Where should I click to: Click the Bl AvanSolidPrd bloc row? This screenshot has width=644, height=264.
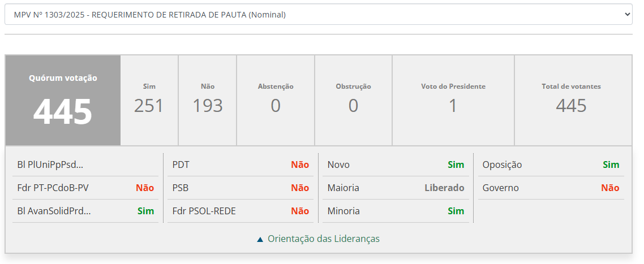(85, 211)
